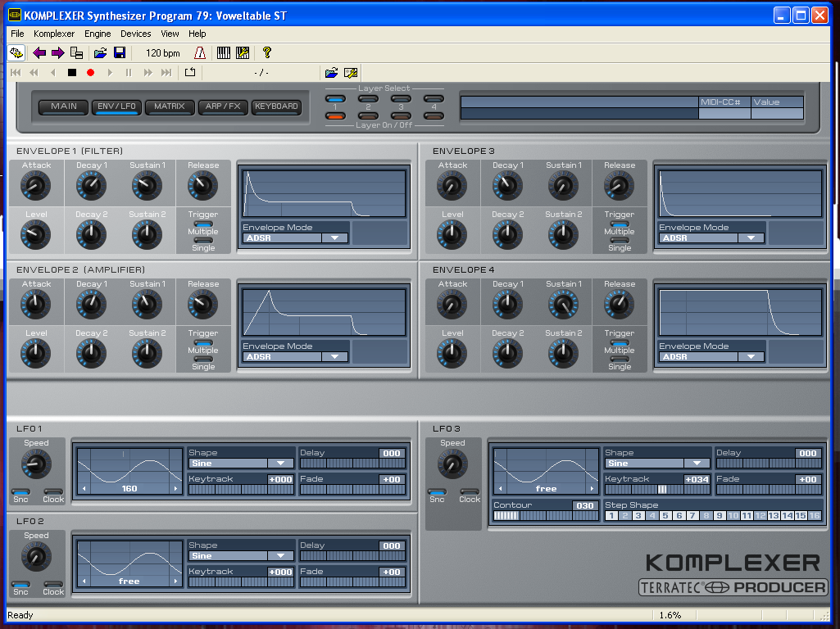Open the Envelope 4 Envelope Mode dropdown
This screenshot has width=840, height=629.
(x=711, y=357)
